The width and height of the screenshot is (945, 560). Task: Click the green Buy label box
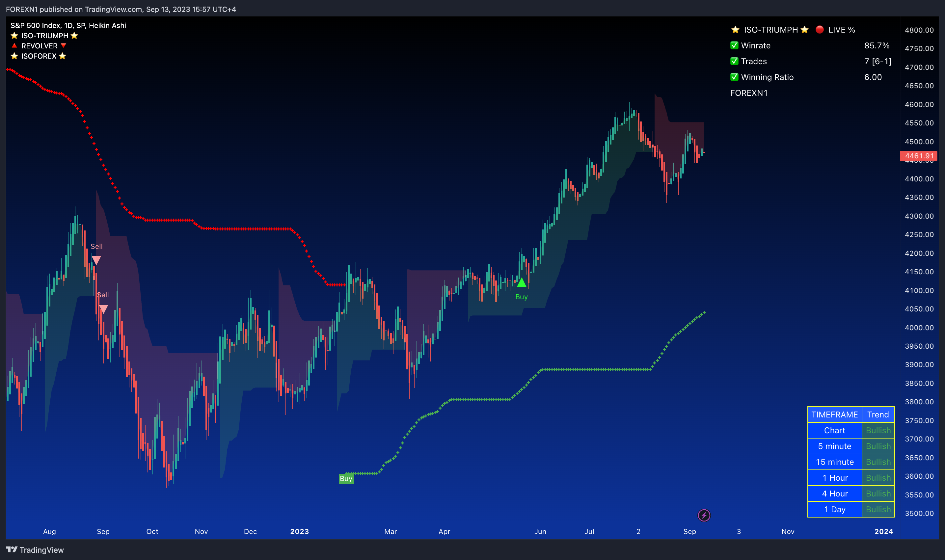346,478
